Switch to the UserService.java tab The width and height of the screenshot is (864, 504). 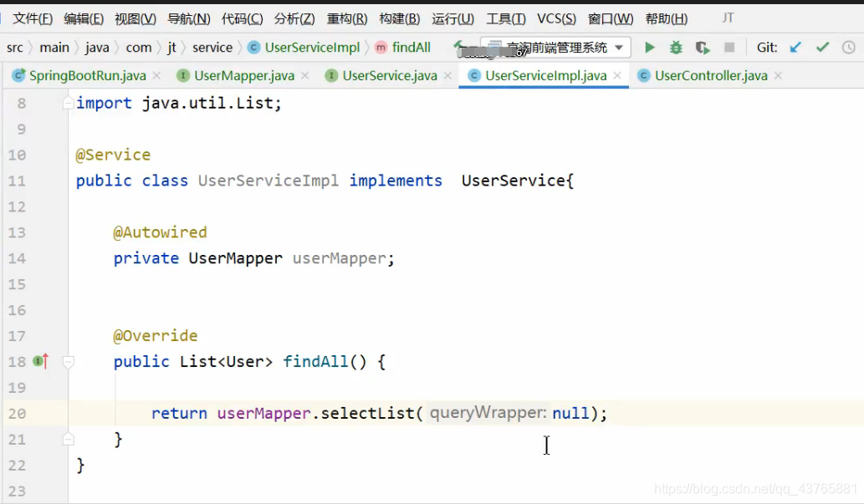(390, 75)
